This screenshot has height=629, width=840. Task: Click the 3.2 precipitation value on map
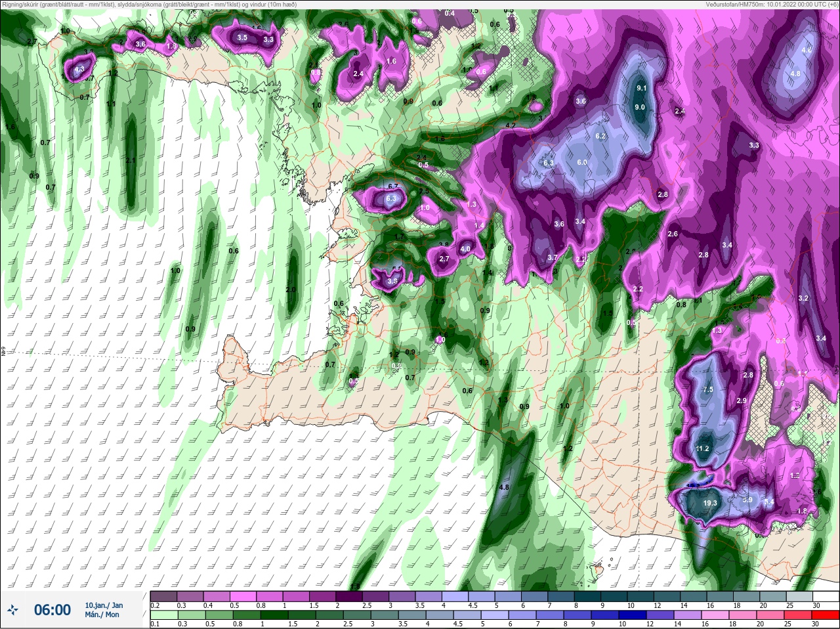coord(803,298)
